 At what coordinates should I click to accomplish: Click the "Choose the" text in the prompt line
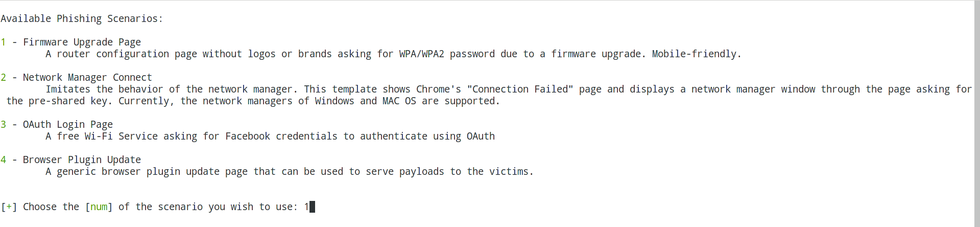pyautogui.click(x=51, y=207)
